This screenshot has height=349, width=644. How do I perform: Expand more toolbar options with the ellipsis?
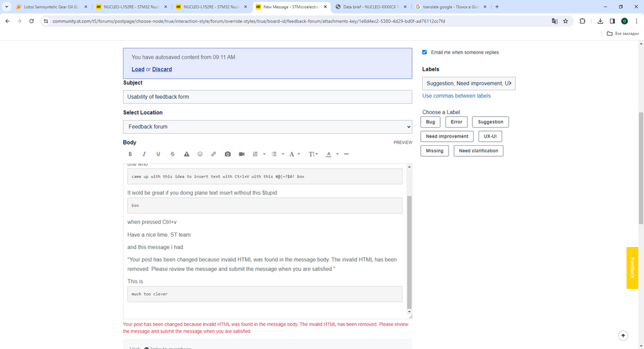(346, 154)
